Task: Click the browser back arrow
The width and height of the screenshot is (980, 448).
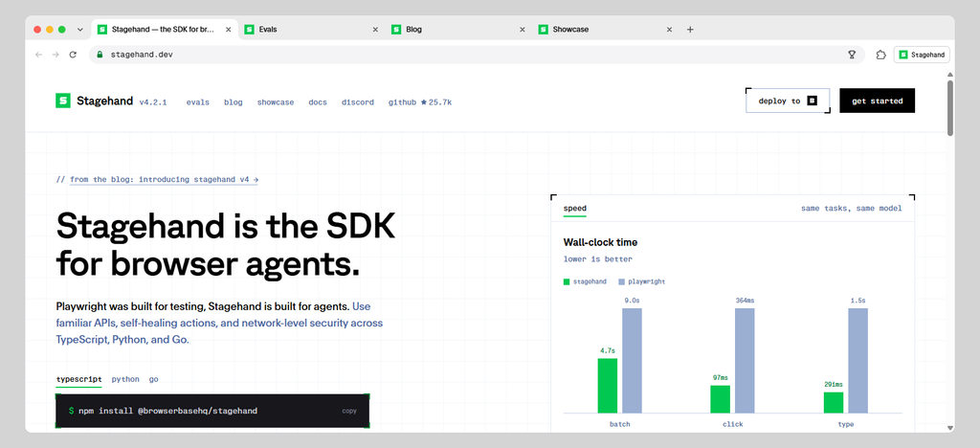Action: [x=38, y=55]
